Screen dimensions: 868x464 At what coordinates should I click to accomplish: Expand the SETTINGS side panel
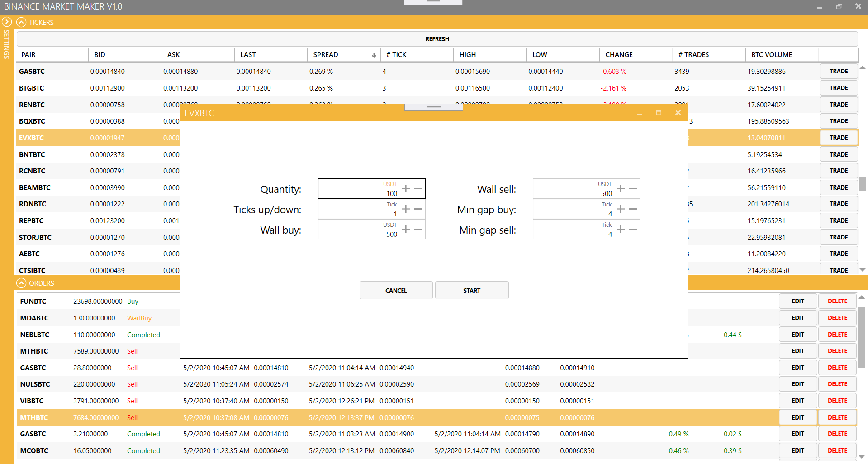coord(7,21)
